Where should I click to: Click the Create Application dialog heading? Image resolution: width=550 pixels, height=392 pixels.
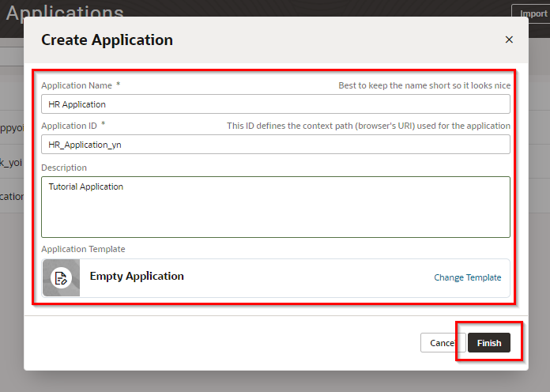point(107,40)
